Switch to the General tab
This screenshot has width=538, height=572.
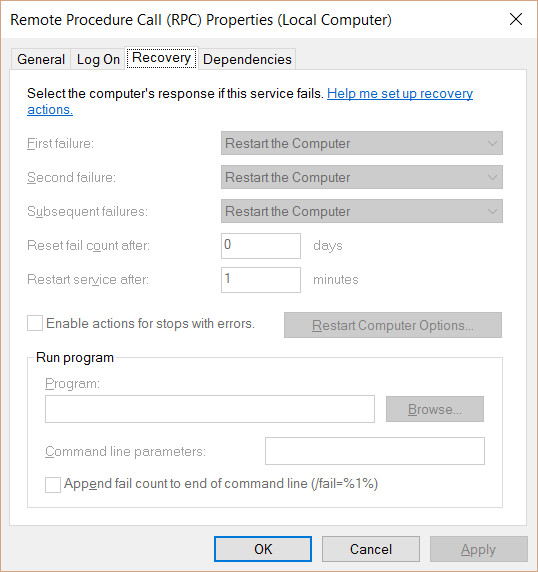(41, 59)
